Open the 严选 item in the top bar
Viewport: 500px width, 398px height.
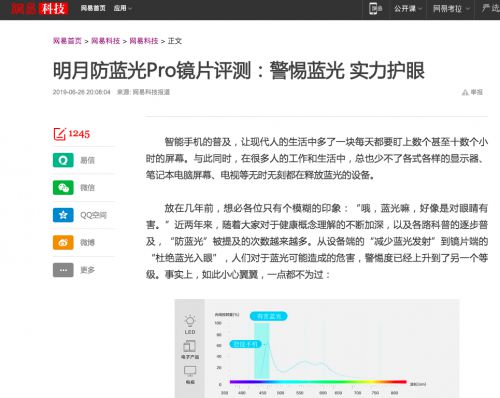click(490, 8)
